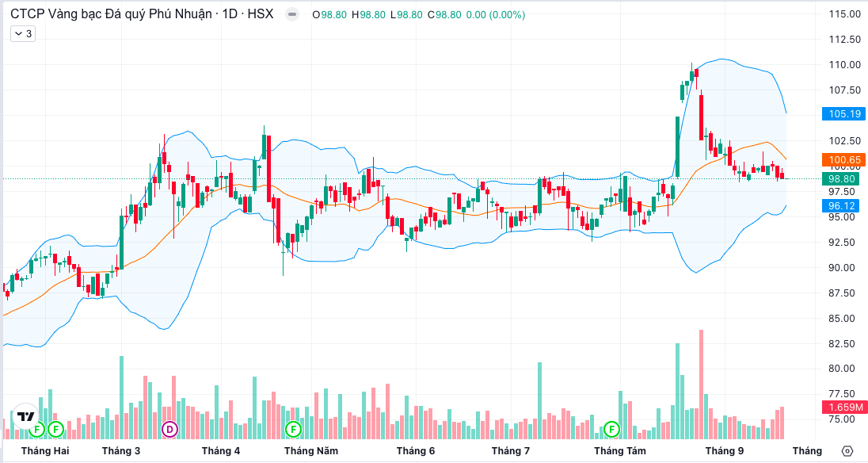Click the second F marker in Tháng Hai
The height and width of the screenshot is (463, 868).
pos(55,429)
